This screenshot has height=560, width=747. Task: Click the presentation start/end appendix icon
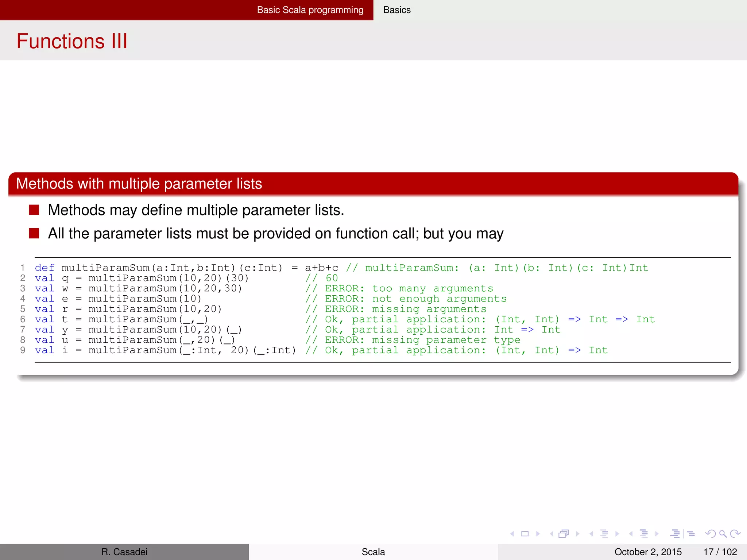coord(682,534)
